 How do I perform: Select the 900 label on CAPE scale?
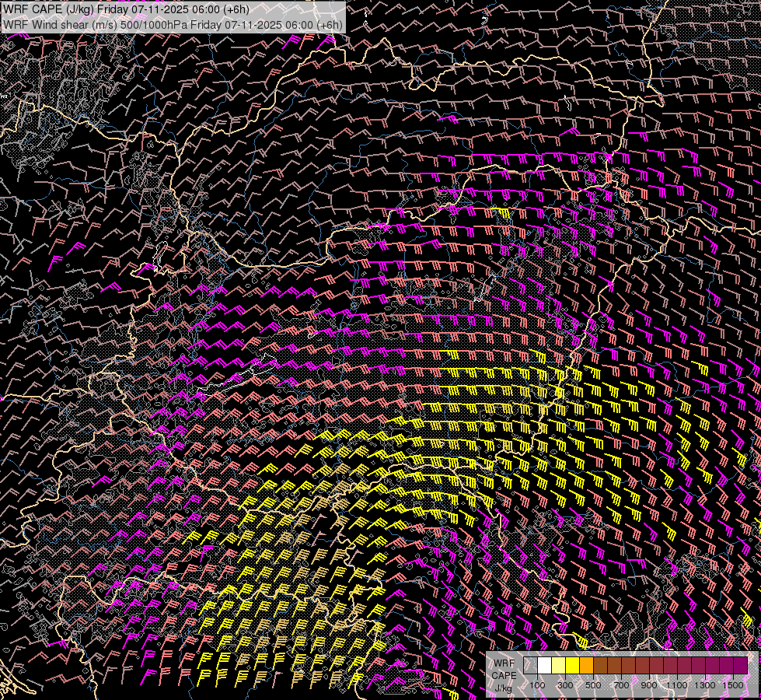pyautogui.click(x=649, y=685)
